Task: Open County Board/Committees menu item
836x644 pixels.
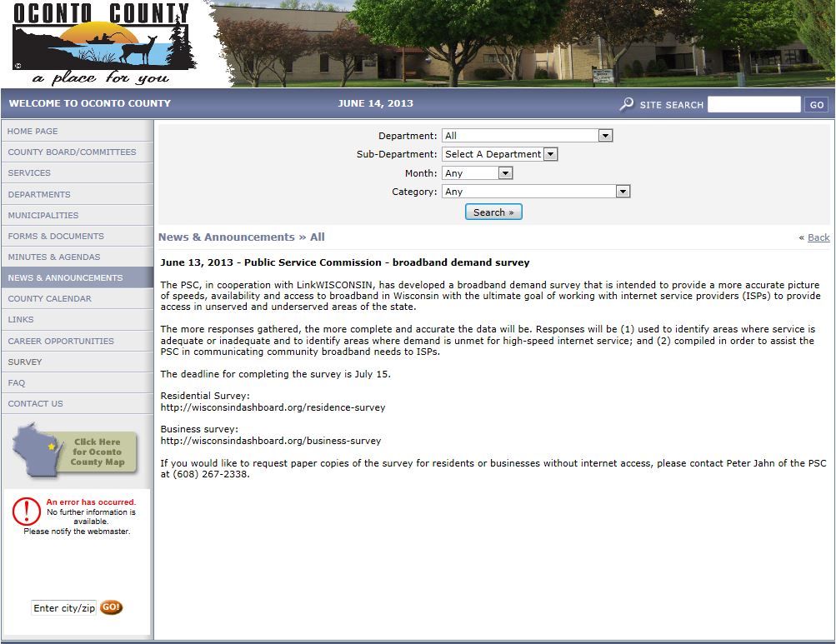Action: (x=78, y=152)
